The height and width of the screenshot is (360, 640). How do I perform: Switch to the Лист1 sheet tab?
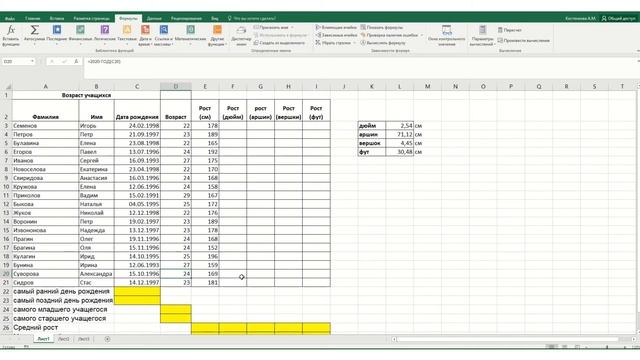pos(43,339)
